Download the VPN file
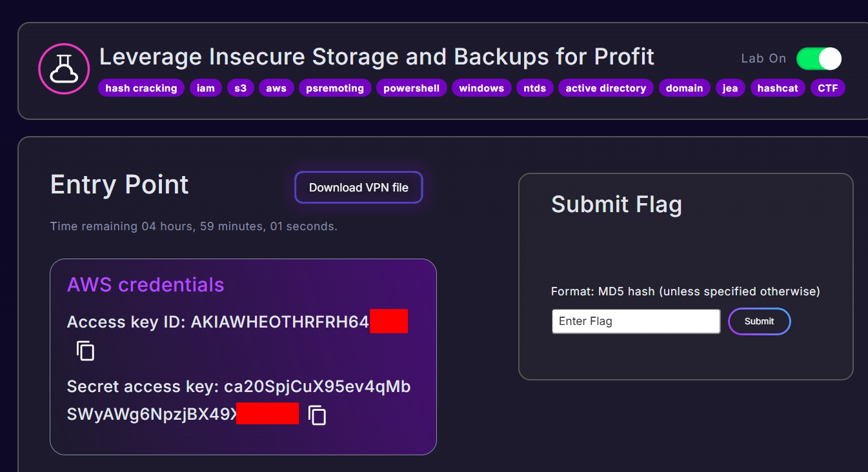This screenshot has height=472, width=868. tap(359, 188)
